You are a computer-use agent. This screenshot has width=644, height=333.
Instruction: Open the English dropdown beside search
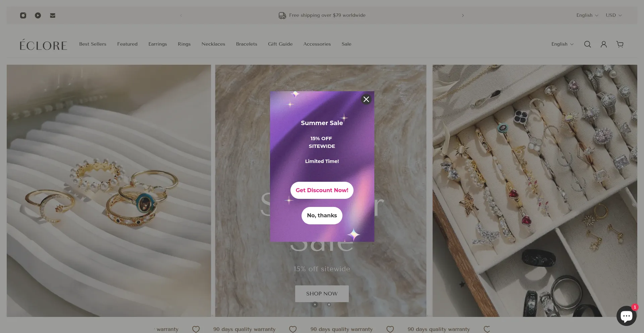pos(562,44)
